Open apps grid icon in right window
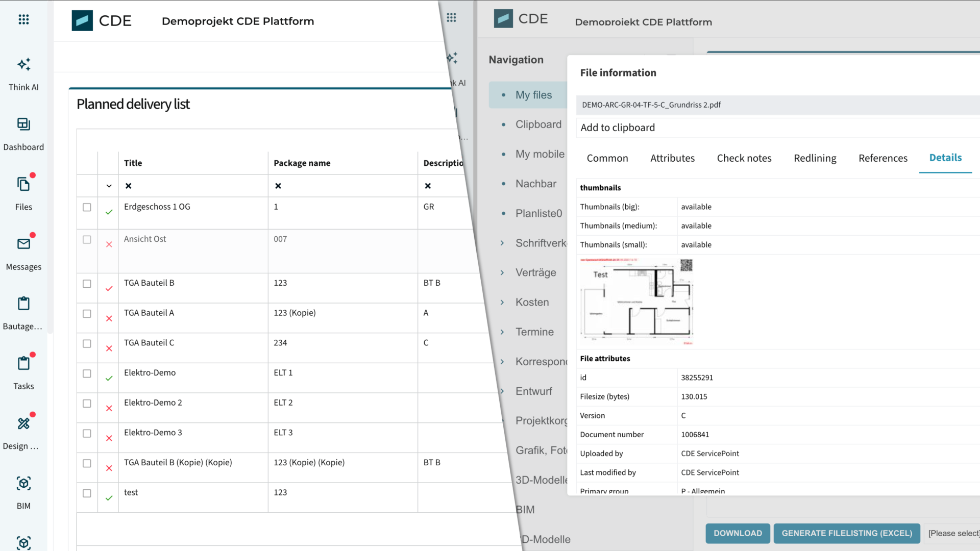Viewport: 980px width, 551px height. pyautogui.click(x=451, y=18)
